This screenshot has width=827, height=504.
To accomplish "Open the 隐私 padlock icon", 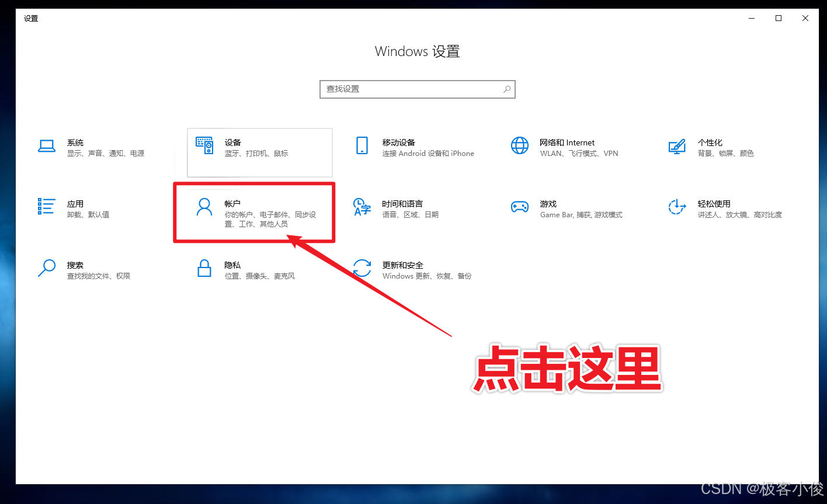I will point(204,268).
